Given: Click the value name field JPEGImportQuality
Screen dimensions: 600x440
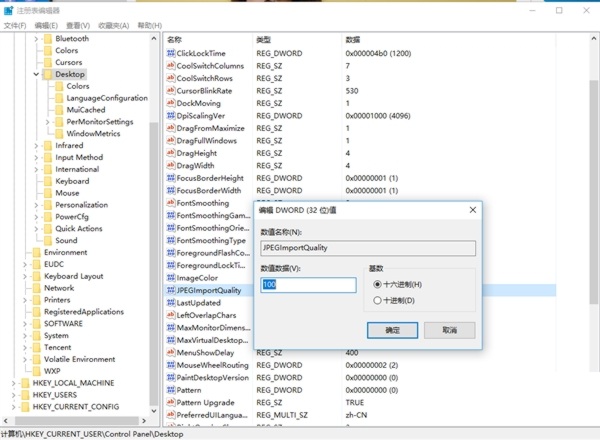Looking at the screenshot, I should coord(368,248).
